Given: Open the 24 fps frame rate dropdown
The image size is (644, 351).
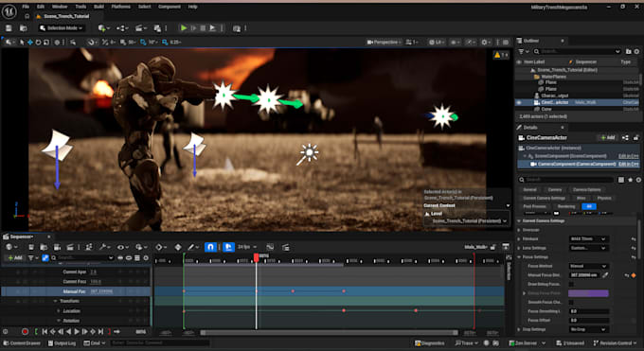Looking at the screenshot, I should [x=247, y=247].
